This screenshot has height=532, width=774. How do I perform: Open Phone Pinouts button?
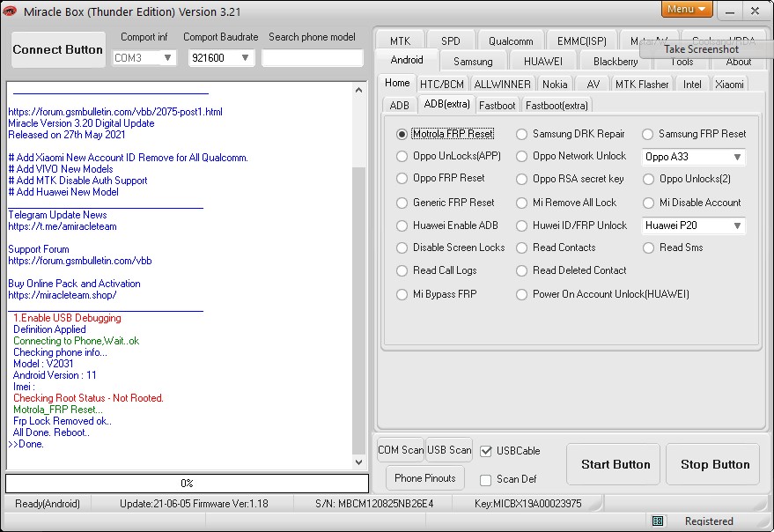[x=425, y=478]
